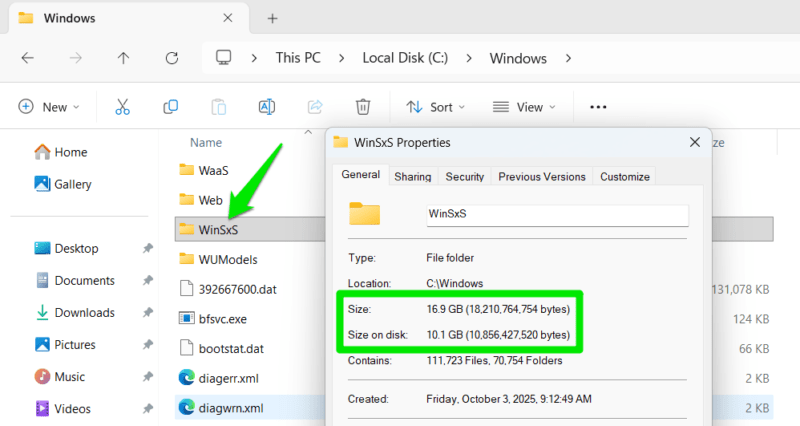Open Desktop quick access folder

point(66,248)
